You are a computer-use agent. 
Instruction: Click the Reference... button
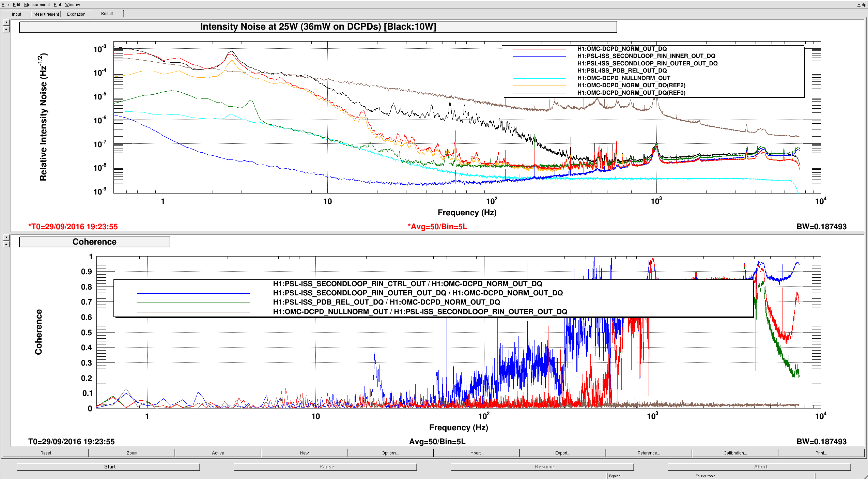click(x=649, y=453)
